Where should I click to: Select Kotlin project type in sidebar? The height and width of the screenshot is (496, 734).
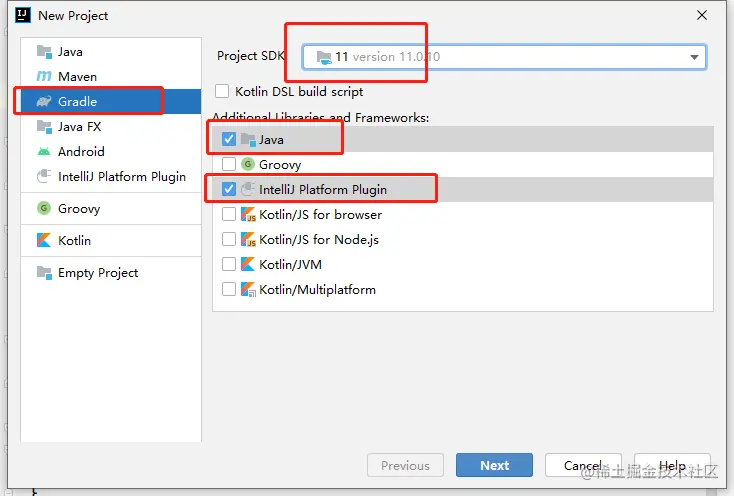(x=111, y=240)
